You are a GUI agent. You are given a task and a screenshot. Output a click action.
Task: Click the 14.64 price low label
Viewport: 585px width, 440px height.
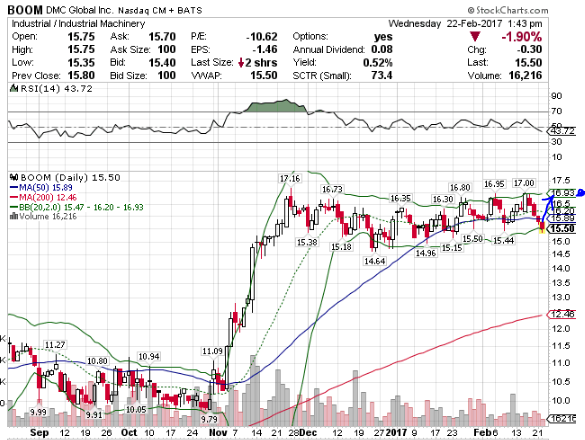coord(375,261)
